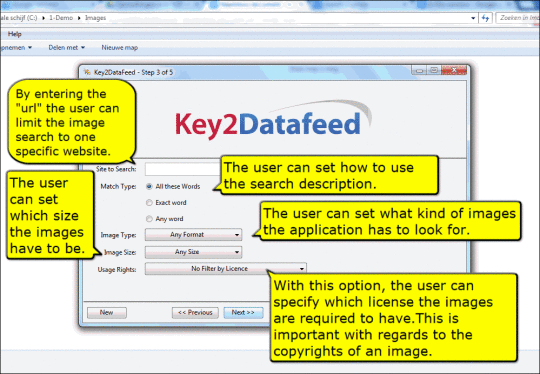This screenshot has width=540, height=374.
Task: Click the New button in the wizard
Action: [107, 312]
